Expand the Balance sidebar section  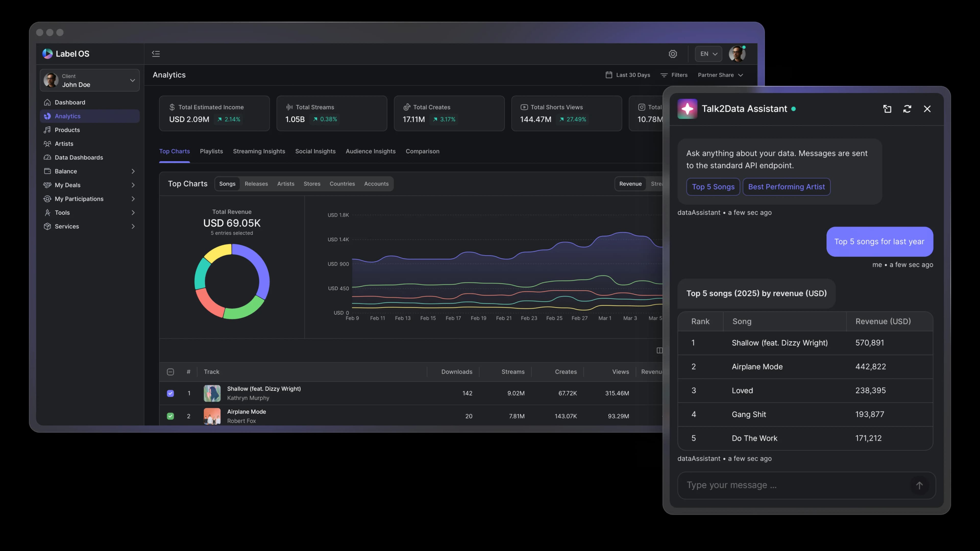coord(133,171)
